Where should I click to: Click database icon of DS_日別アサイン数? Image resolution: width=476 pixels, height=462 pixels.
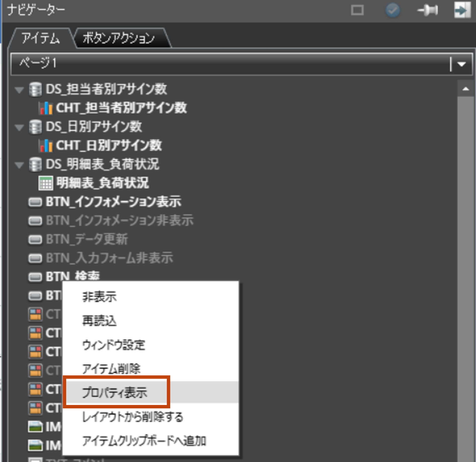[35, 127]
